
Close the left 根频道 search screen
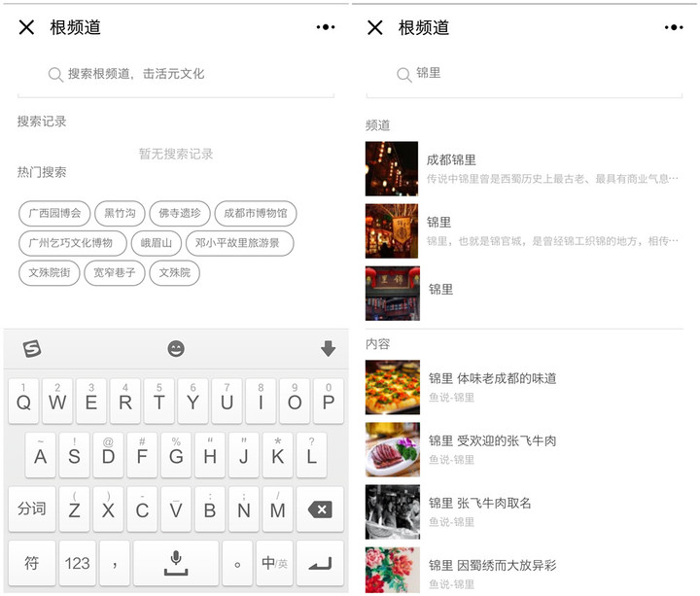click(26, 27)
